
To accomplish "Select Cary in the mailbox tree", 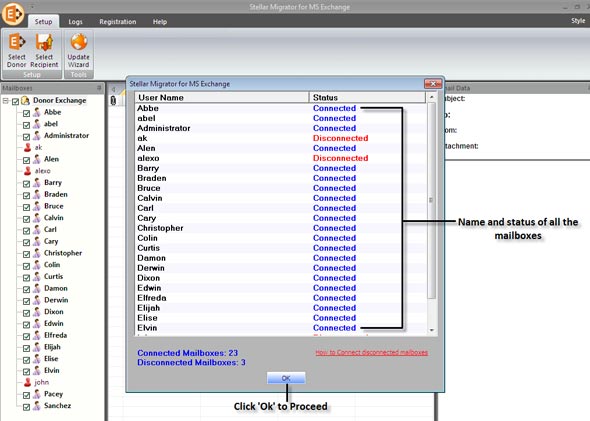I will coord(51,242).
